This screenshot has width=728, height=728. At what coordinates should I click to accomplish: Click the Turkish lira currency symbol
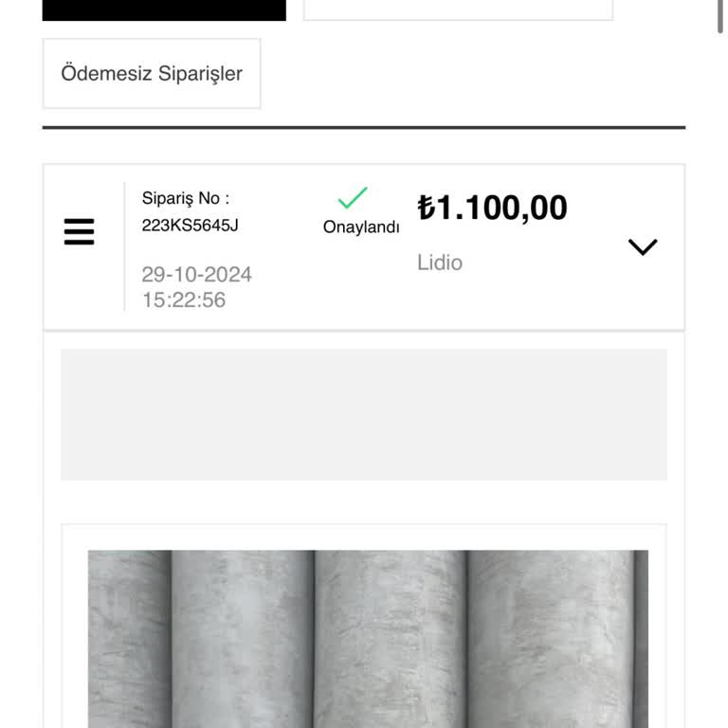(427, 208)
